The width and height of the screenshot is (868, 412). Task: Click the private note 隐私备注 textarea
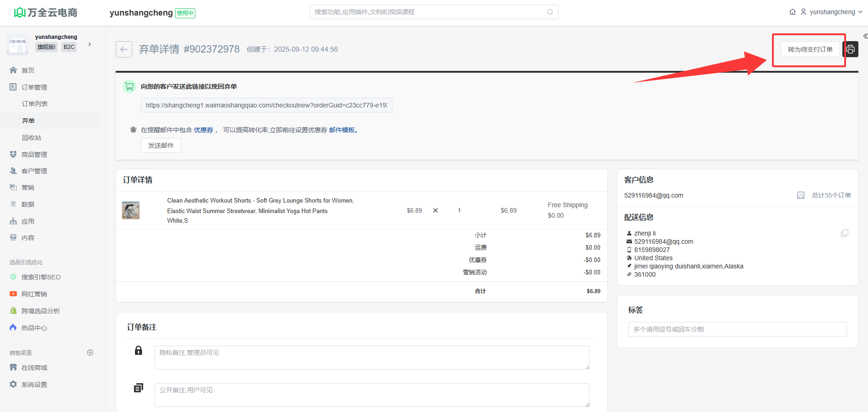pyautogui.click(x=371, y=358)
